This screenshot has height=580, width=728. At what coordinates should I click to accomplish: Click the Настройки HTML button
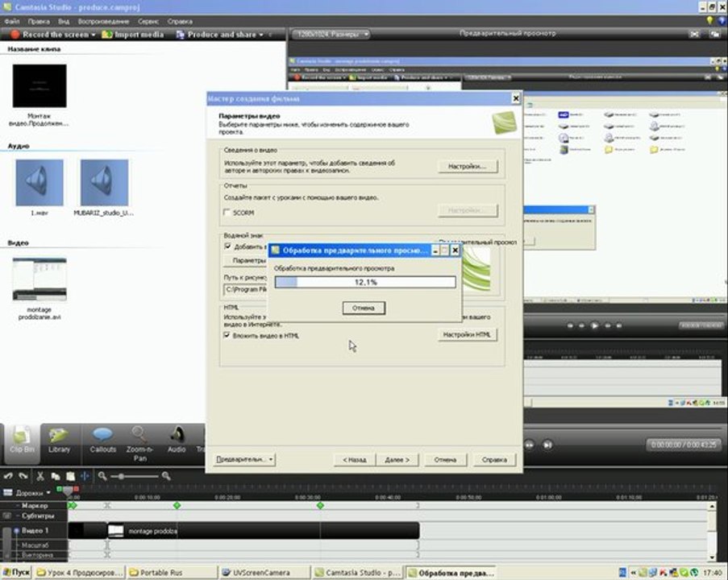coord(467,334)
